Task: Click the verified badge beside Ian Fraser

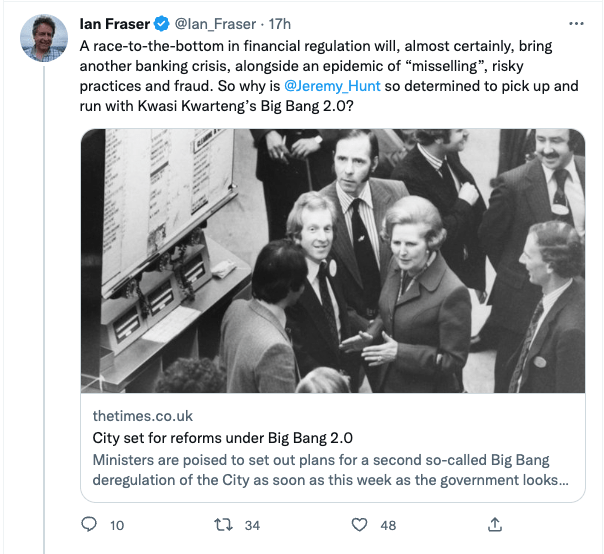Action: pyautogui.click(x=160, y=25)
